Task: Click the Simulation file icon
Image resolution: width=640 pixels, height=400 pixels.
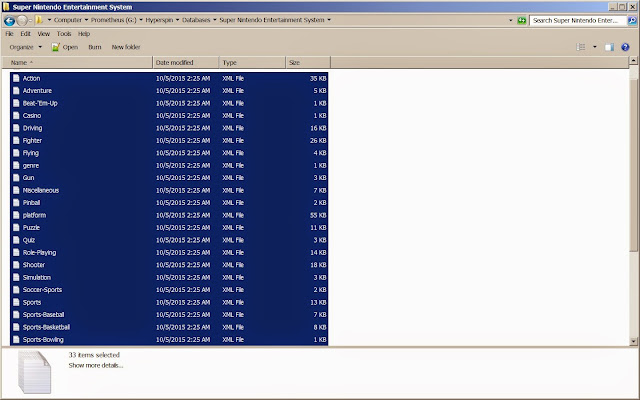Action: 16,278
